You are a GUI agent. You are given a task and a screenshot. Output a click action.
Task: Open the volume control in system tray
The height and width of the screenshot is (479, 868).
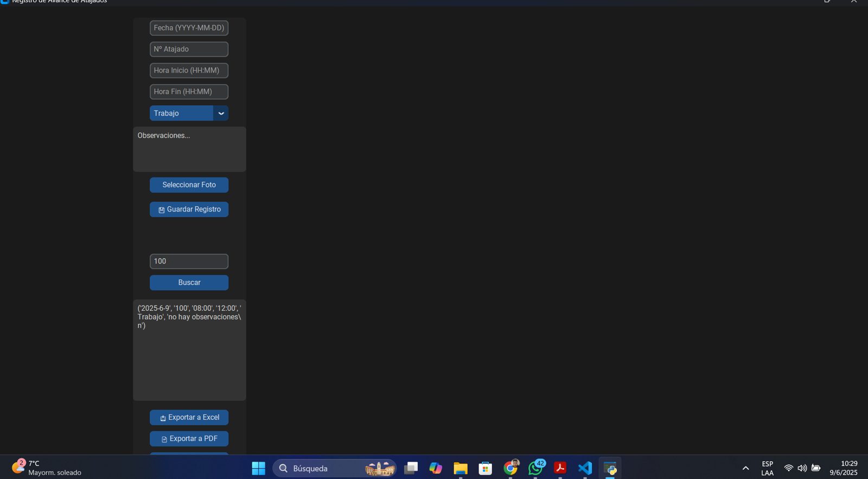[802, 468]
